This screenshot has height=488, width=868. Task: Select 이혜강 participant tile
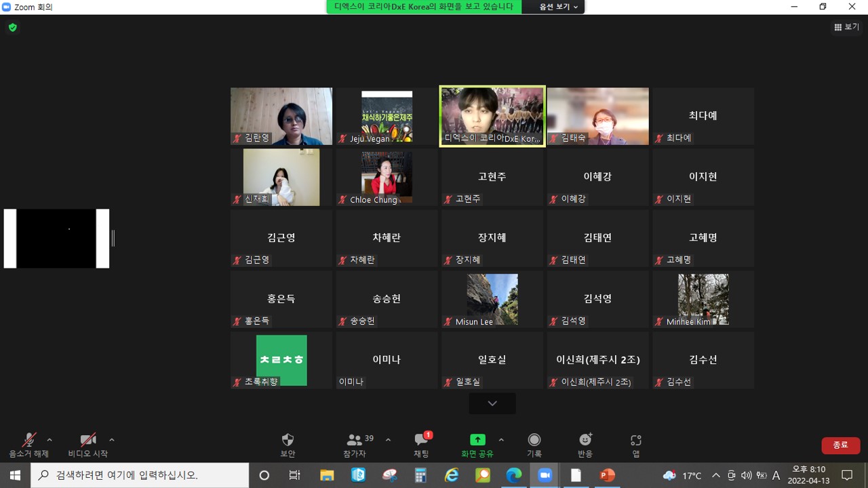(x=597, y=177)
